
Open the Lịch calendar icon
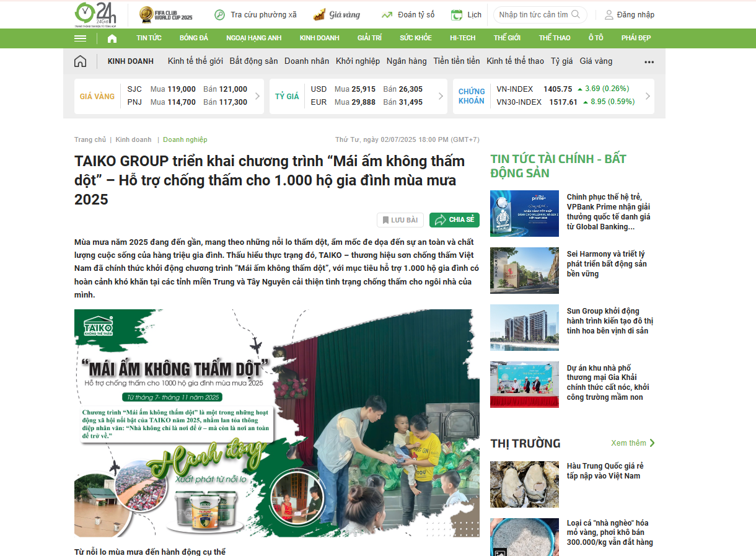point(457,15)
